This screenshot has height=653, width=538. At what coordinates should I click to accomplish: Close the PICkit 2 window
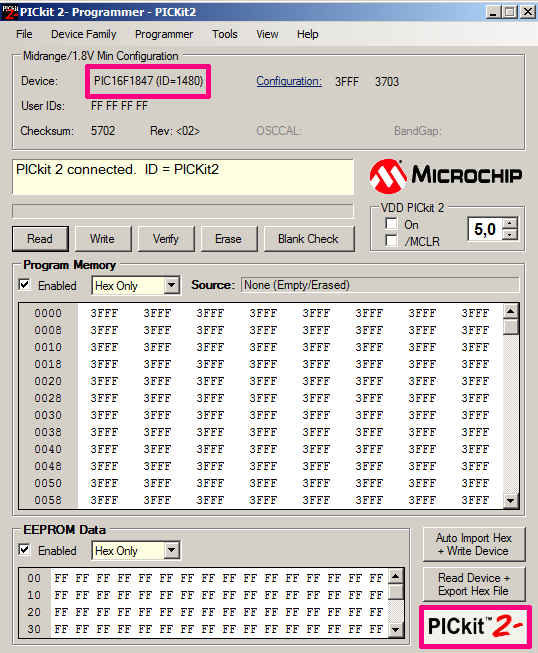coord(528,12)
